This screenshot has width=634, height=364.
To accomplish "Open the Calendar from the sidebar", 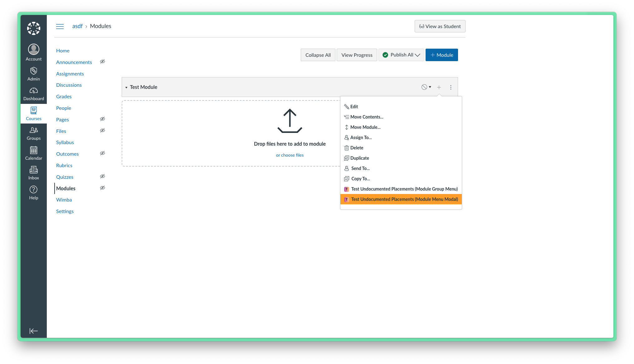I will [33, 153].
